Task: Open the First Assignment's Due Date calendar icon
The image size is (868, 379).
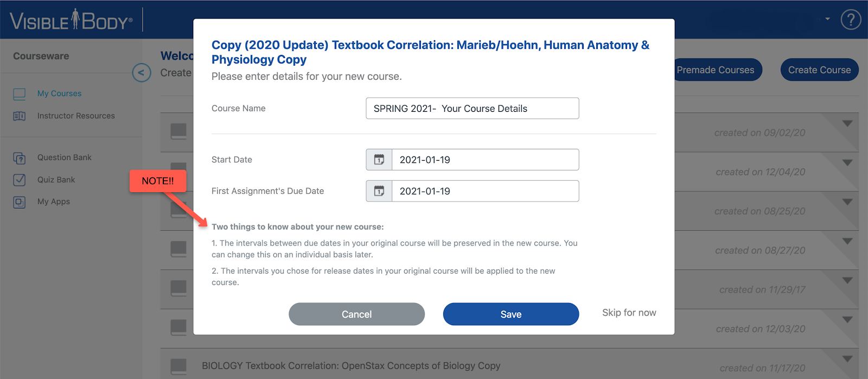Action: [x=379, y=191]
